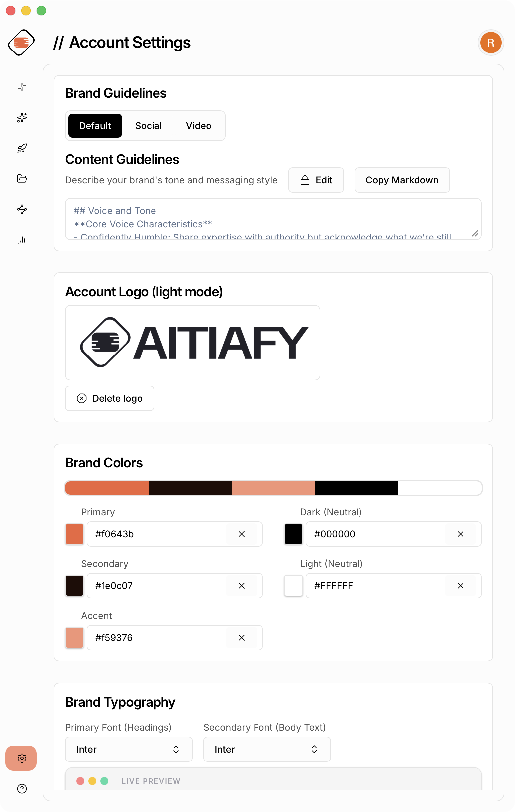Image resolution: width=515 pixels, height=812 pixels.
Task: Clear the Primary color #f0643b value
Action: coord(242,534)
